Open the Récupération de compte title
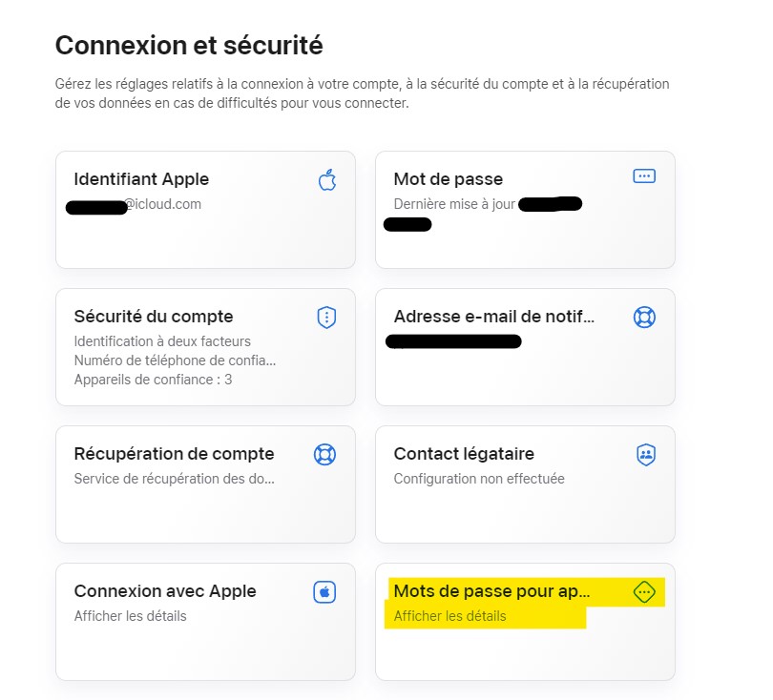The height and width of the screenshot is (700, 773). (174, 454)
